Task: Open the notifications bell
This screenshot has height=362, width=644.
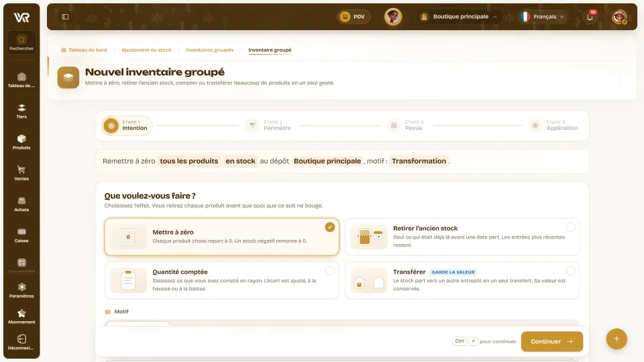Action: coord(590,17)
